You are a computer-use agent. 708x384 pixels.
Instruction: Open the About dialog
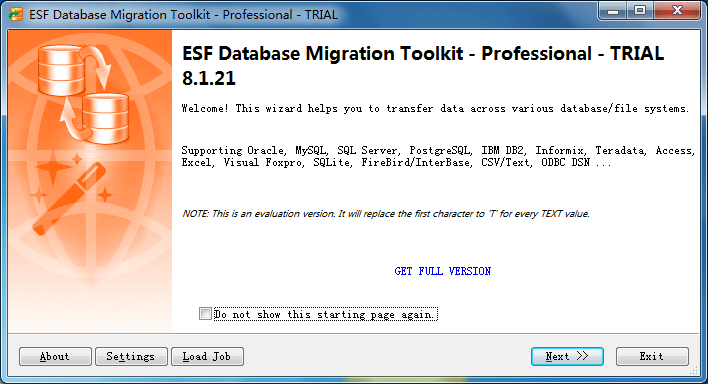tap(55, 356)
